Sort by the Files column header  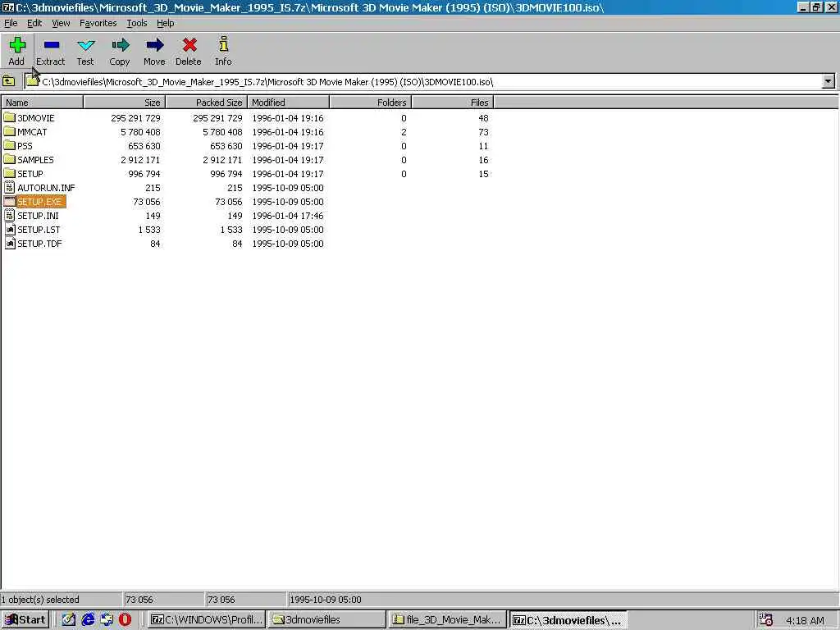(452, 102)
